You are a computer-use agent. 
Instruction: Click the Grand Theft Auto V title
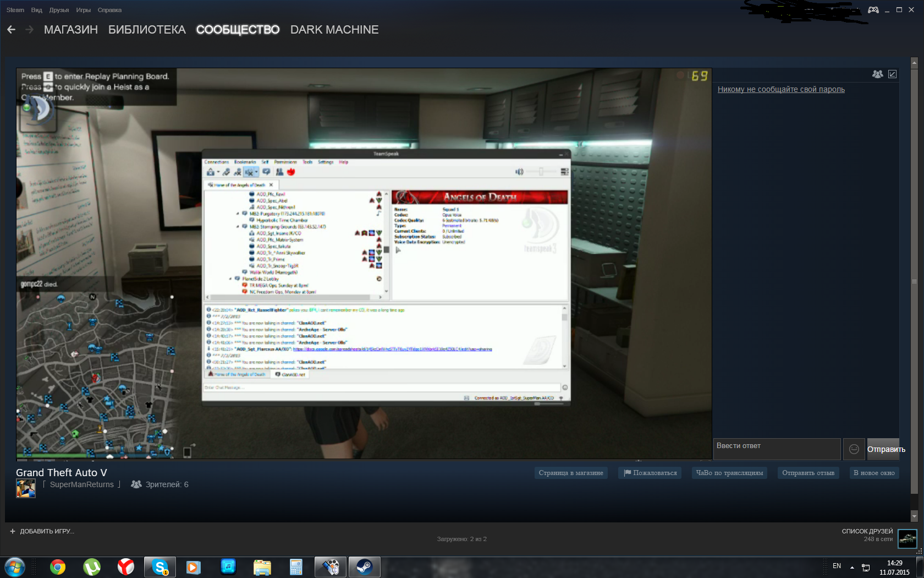62,472
